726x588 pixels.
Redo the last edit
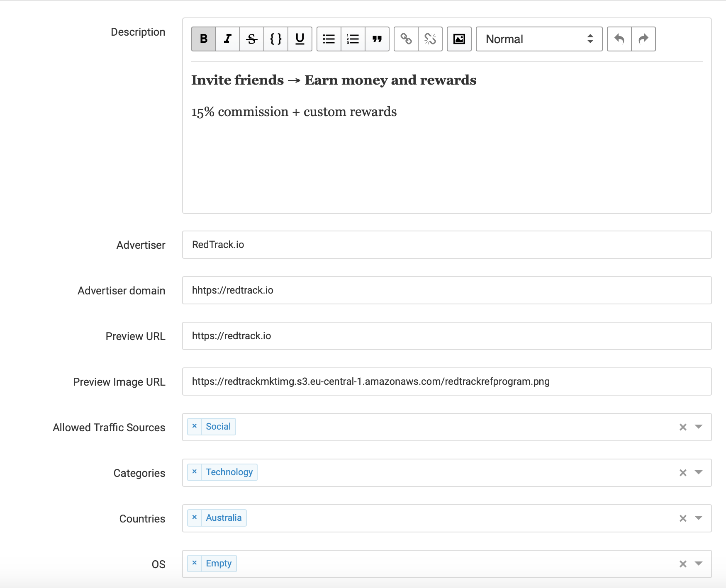(x=643, y=39)
